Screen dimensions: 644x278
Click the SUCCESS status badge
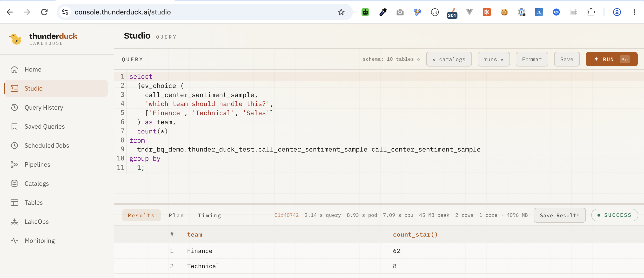tap(615, 215)
